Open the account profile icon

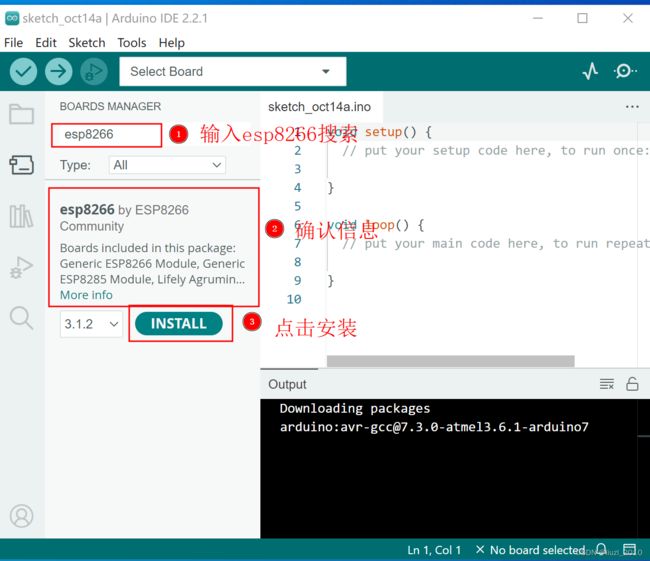click(x=22, y=516)
